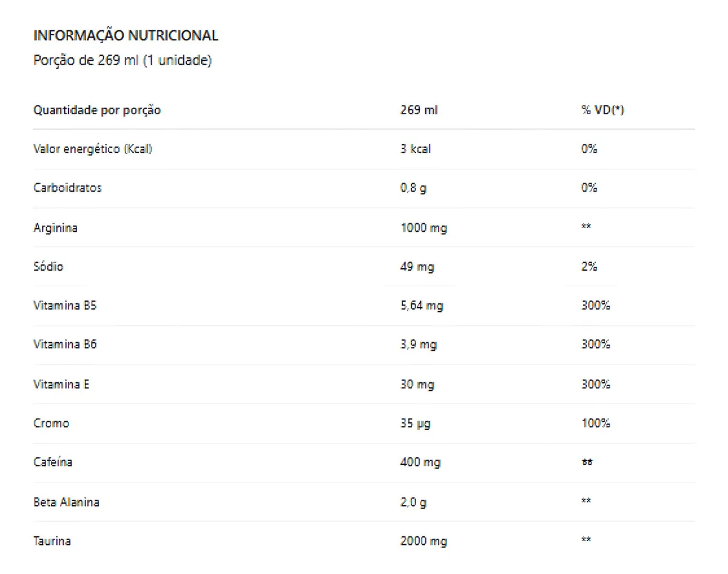The image size is (728, 574).
Task: Click the '400 mg' caffeine amount
Action: coord(420,462)
